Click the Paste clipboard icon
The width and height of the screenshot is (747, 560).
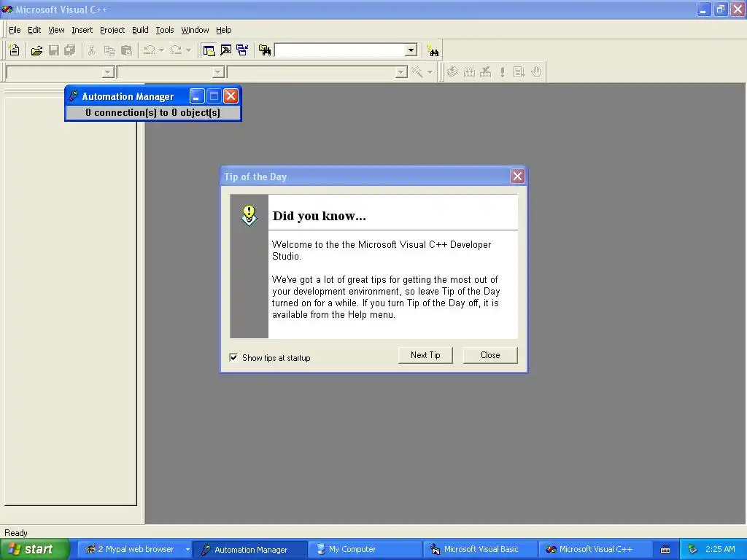point(127,50)
